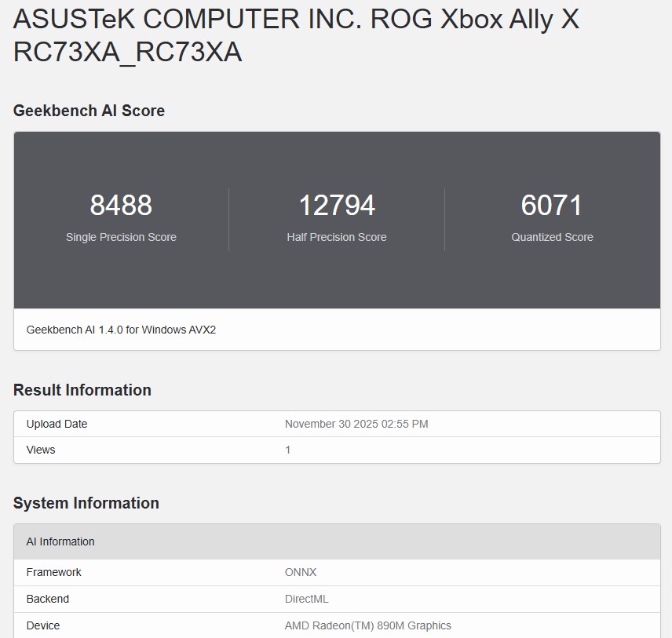Click the November 30 2025 upload timestamp
Screen dimensions: 672x638
coord(357,424)
